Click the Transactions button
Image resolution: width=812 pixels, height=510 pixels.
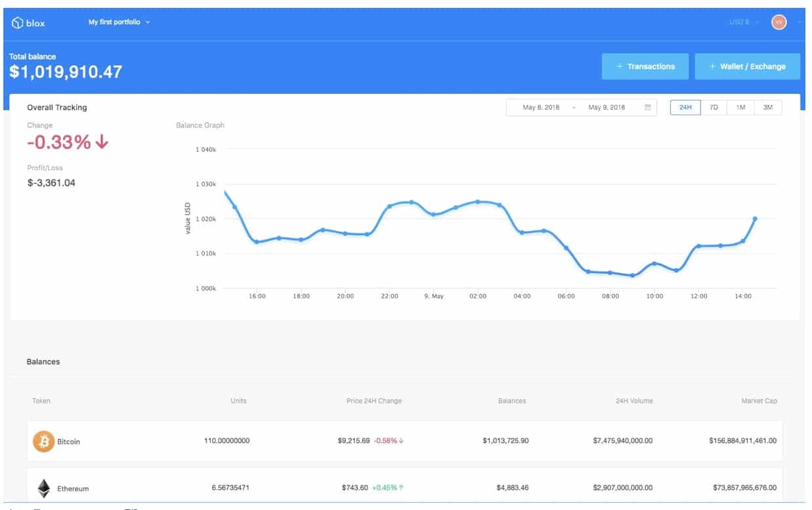tap(645, 67)
